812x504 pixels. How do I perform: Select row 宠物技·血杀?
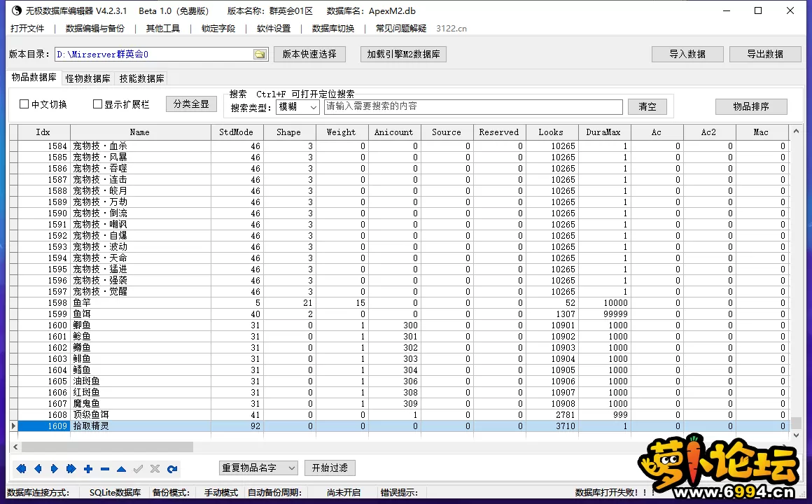point(399,146)
